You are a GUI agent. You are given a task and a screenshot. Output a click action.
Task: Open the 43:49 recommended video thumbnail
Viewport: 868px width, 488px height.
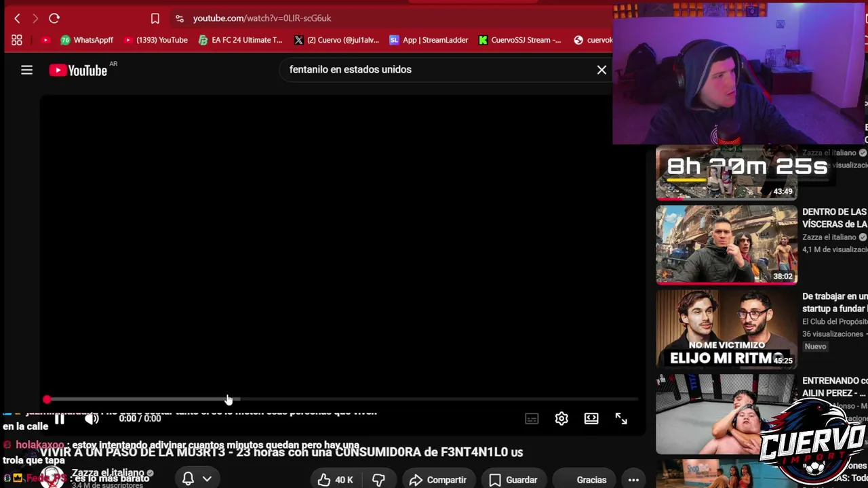(726, 174)
